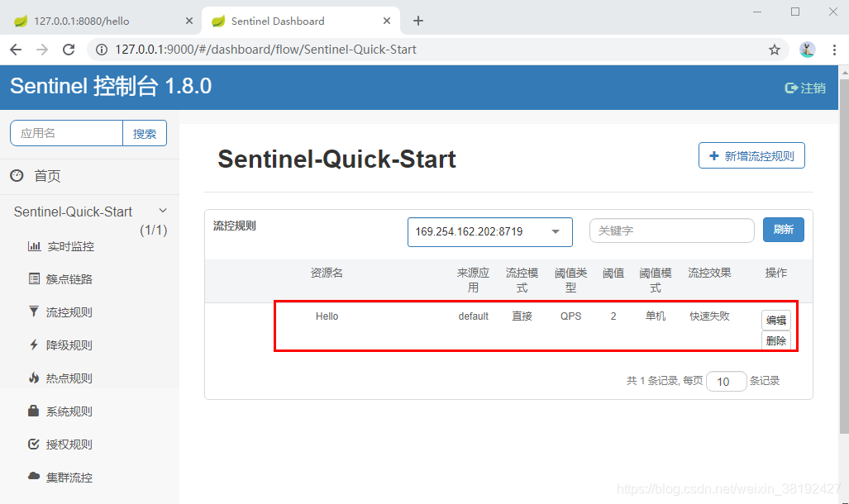Click the checkmark icon for 授权规则
849x504 pixels.
pos(34,444)
